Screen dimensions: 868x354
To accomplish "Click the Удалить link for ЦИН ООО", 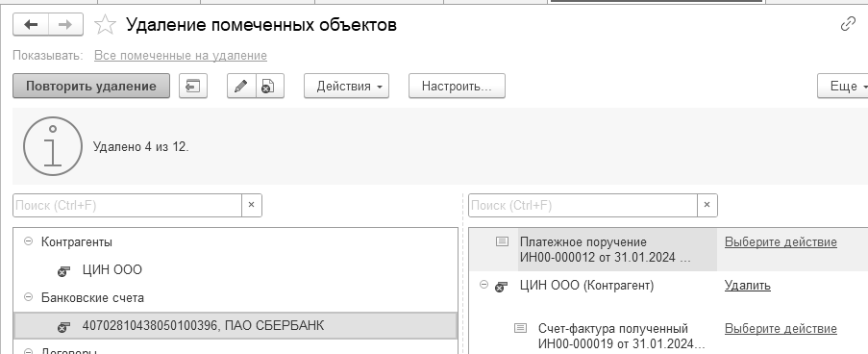I will click(747, 286).
